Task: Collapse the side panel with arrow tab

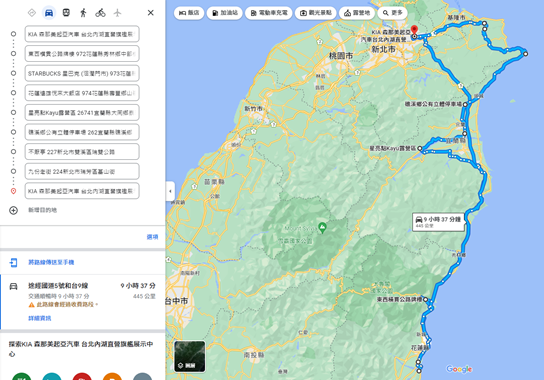Action: point(170,191)
